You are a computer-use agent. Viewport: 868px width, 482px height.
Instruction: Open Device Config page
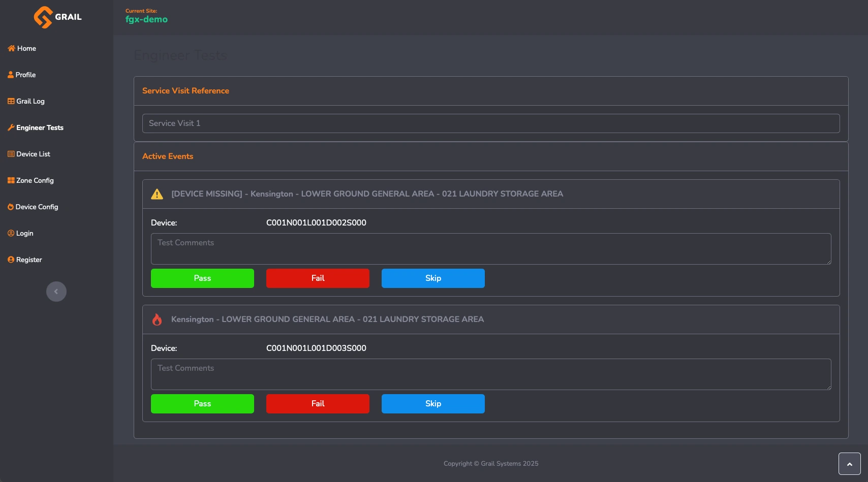coord(37,207)
